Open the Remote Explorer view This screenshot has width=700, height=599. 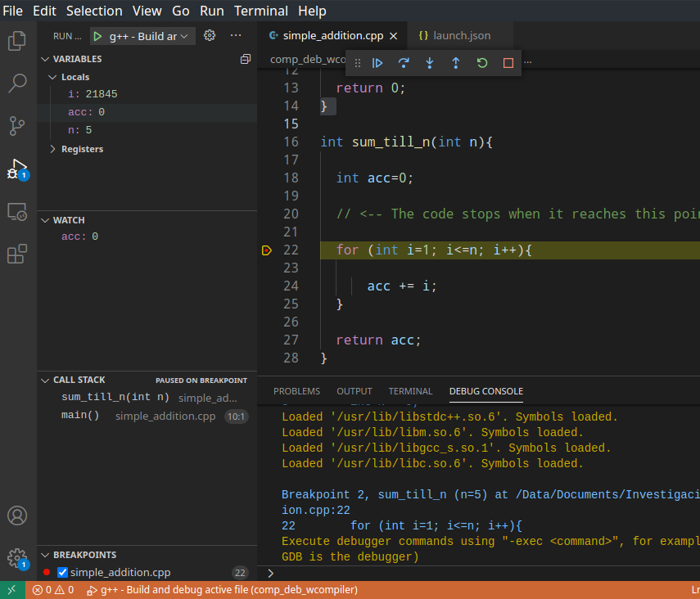point(17,212)
